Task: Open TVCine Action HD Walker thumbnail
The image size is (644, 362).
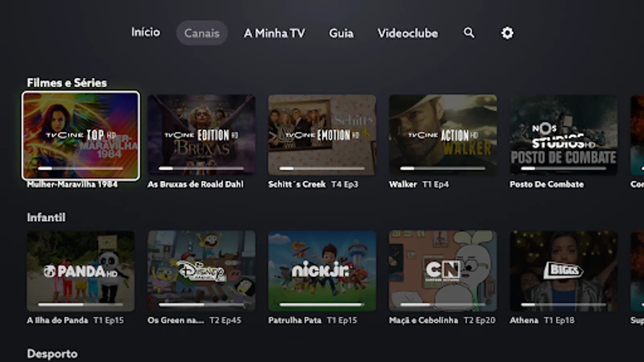Action: 443,135
